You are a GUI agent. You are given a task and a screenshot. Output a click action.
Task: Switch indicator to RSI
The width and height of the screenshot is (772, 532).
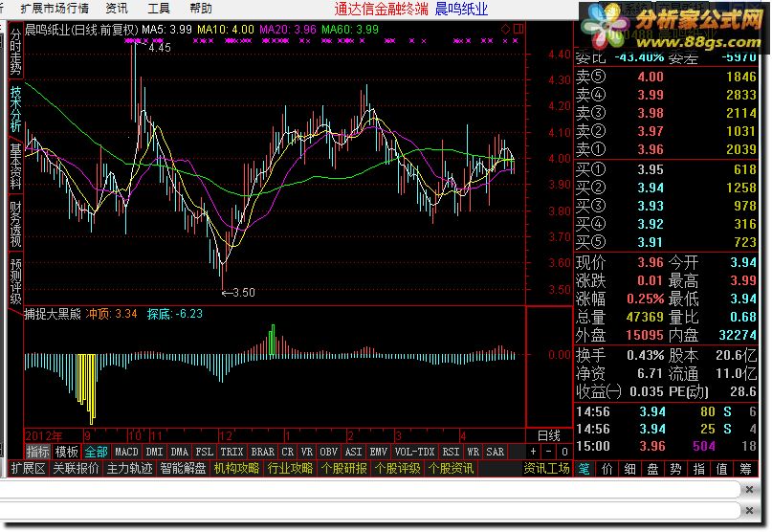pyautogui.click(x=451, y=452)
